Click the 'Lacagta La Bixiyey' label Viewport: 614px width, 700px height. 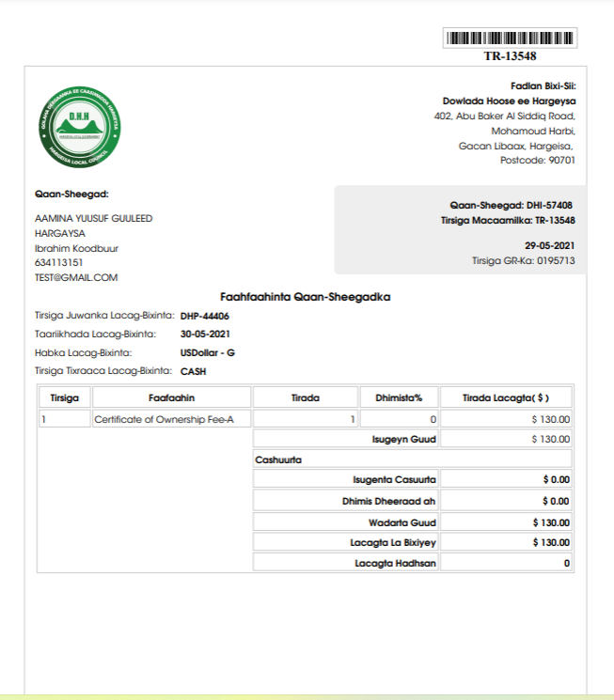pyautogui.click(x=393, y=542)
